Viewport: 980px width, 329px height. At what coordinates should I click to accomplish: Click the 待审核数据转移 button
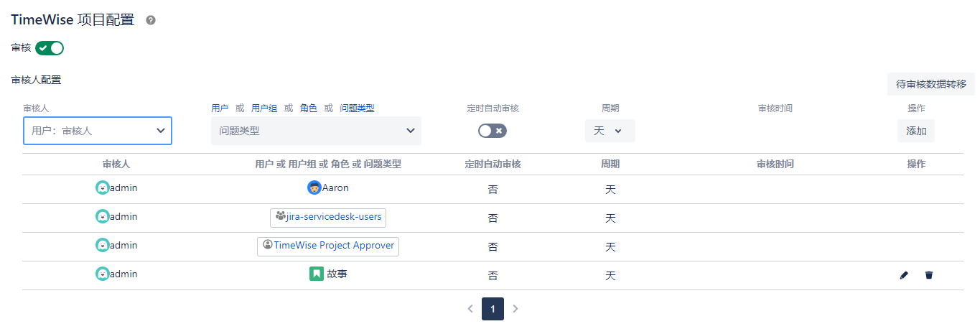930,84
